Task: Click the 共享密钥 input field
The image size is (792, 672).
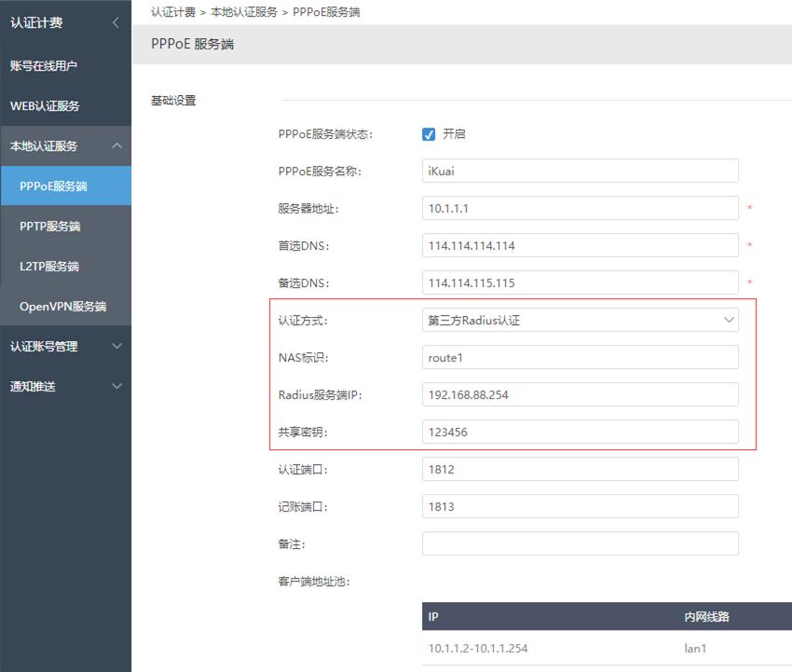Action: click(580, 432)
